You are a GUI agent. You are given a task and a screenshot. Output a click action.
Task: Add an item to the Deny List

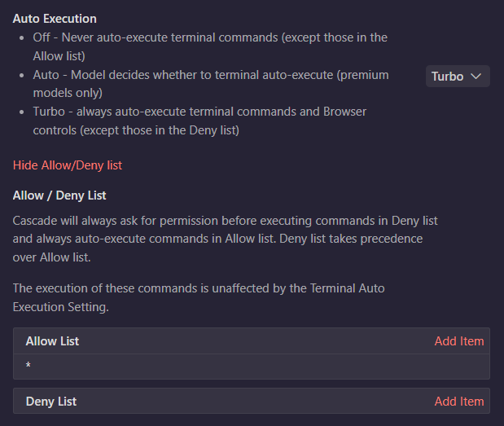tap(459, 402)
